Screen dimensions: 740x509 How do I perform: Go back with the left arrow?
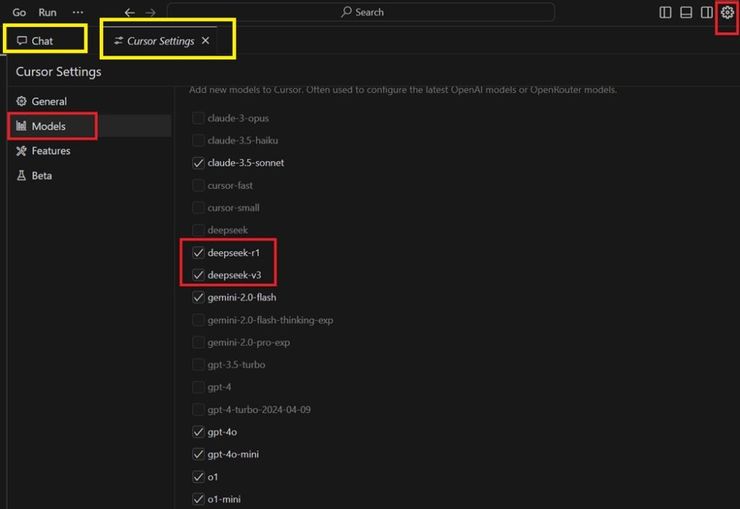point(129,13)
